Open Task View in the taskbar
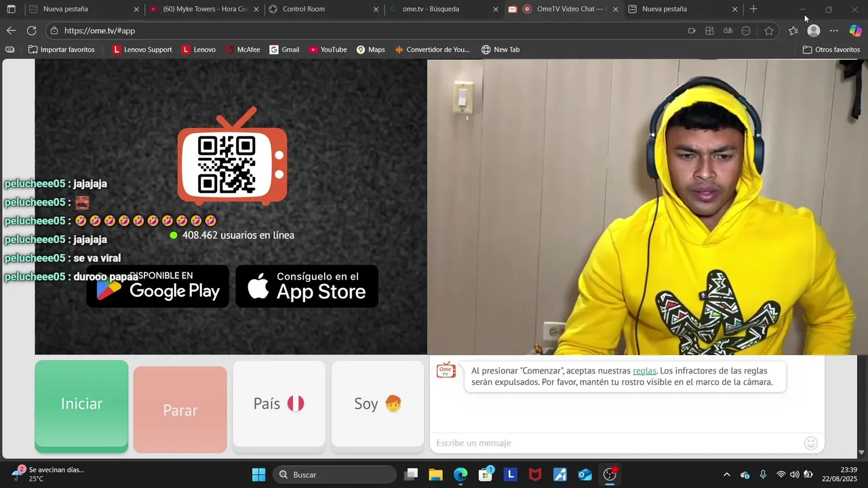This screenshot has height=488, width=868. (411, 474)
